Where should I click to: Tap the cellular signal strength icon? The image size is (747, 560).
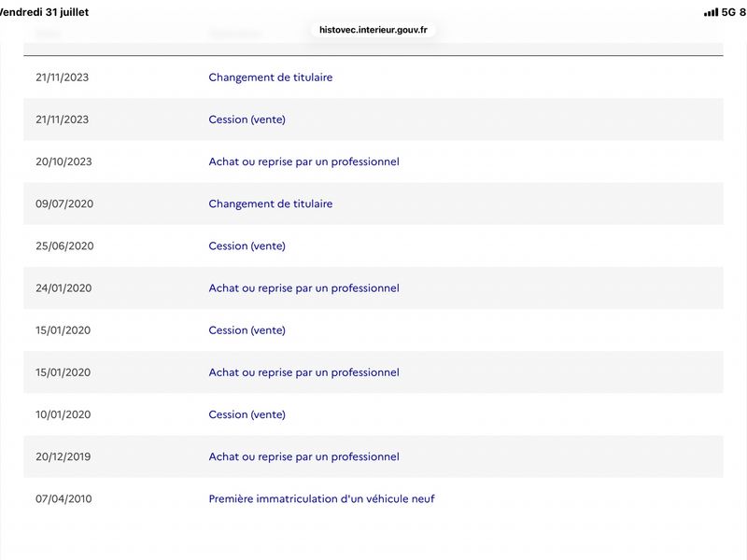(711, 12)
